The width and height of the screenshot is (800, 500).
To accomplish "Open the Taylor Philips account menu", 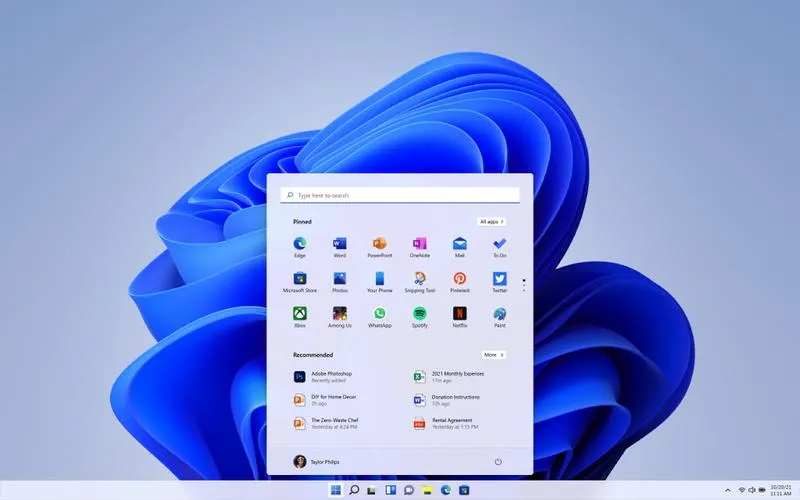I will (316, 462).
